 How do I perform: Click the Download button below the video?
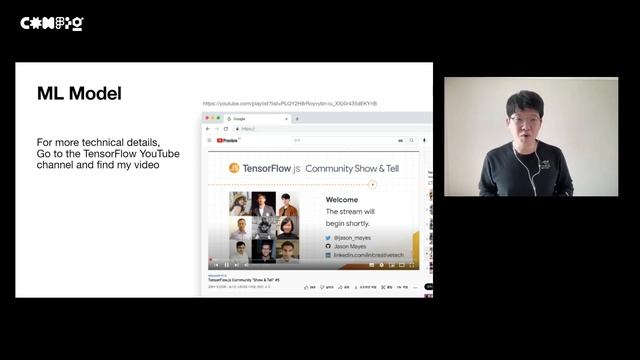coord(365,287)
